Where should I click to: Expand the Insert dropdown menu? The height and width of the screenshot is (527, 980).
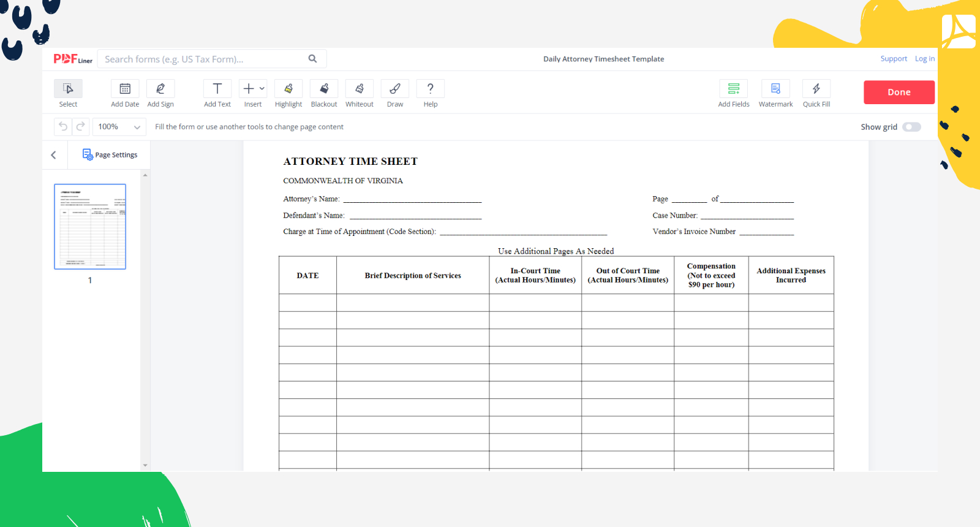point(253,89)
